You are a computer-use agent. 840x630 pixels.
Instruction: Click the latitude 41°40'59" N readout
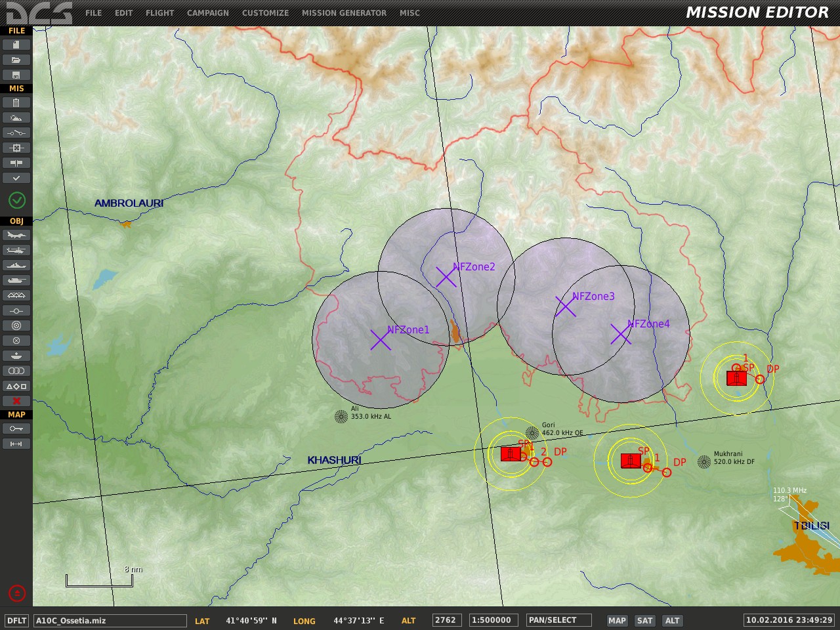click(x=251, y=621)
